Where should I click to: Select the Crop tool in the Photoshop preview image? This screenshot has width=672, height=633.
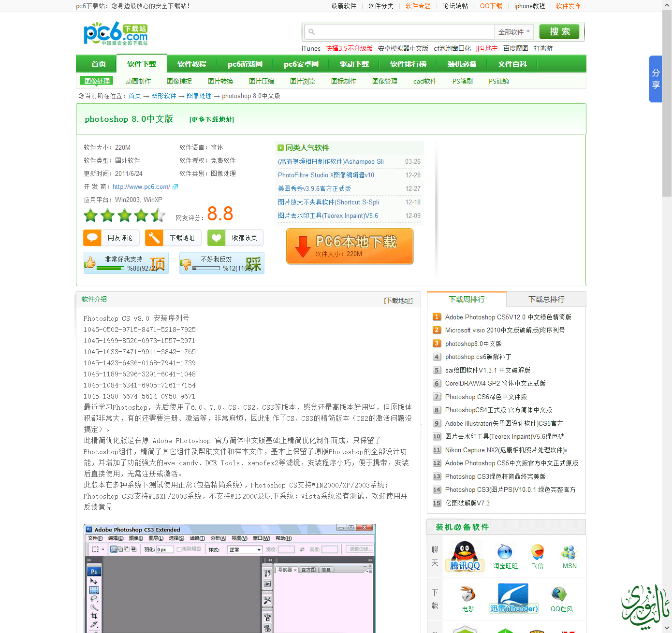click(94, 616)
